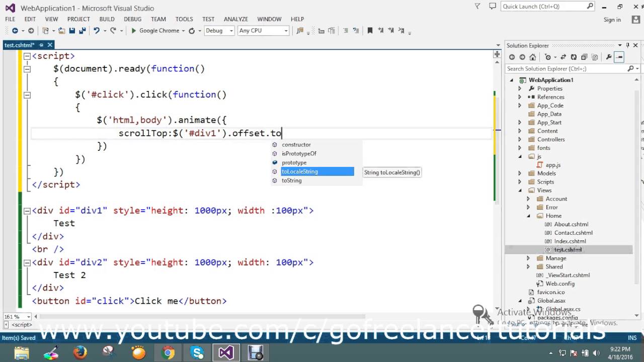Toggle Preview Selected Items in Solution Explorer
Image resolution: width=644 pixels, height=362 pixels.
(619, 57)
